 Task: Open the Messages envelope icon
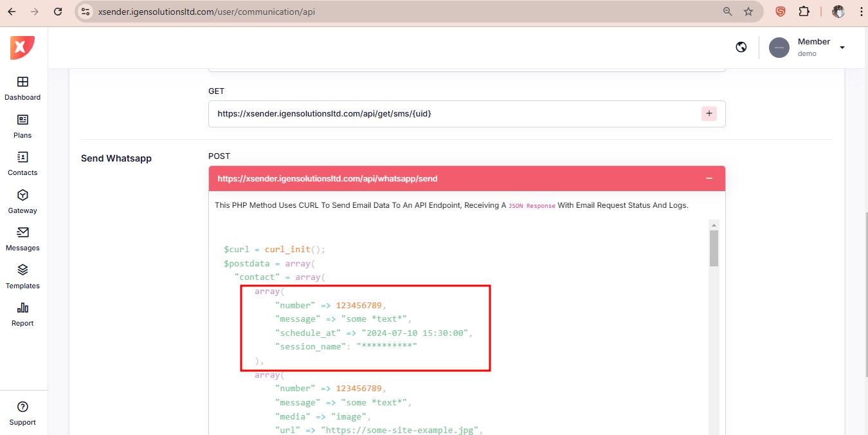point(23,233)
